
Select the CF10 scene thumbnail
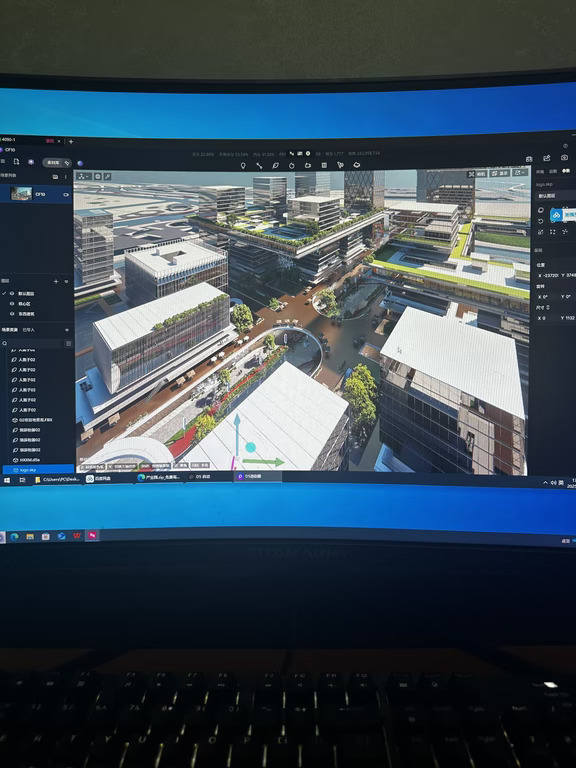pyautogui.click(x=21, y=193)
